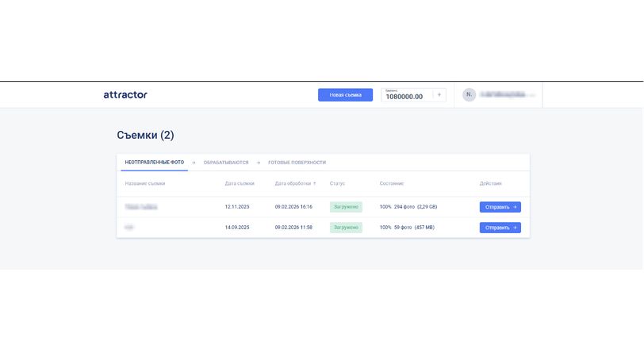Open the Неотправленные фото tab
644x349 pixels.
pos(154,163)
